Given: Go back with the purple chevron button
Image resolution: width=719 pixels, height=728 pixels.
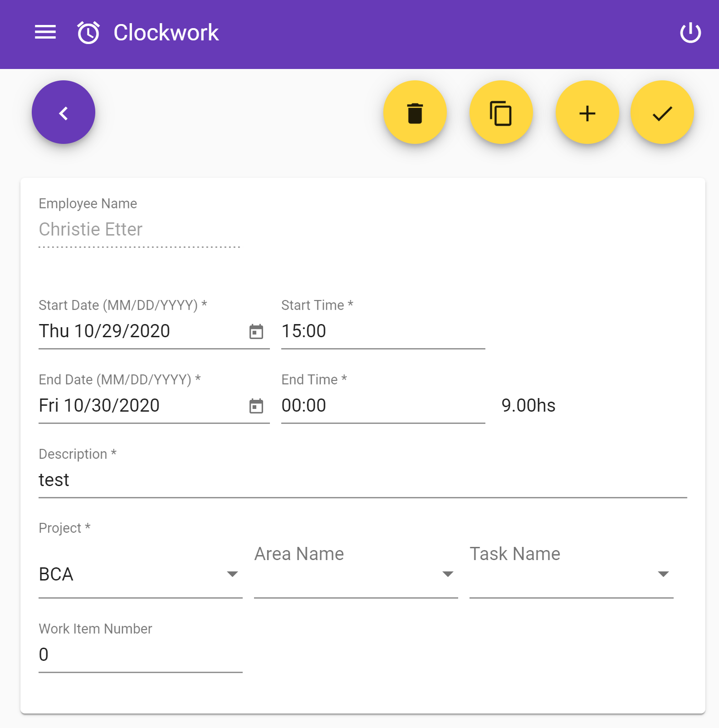Looking at the screenshot, I should pyautogui.click(x=64, y=113).
